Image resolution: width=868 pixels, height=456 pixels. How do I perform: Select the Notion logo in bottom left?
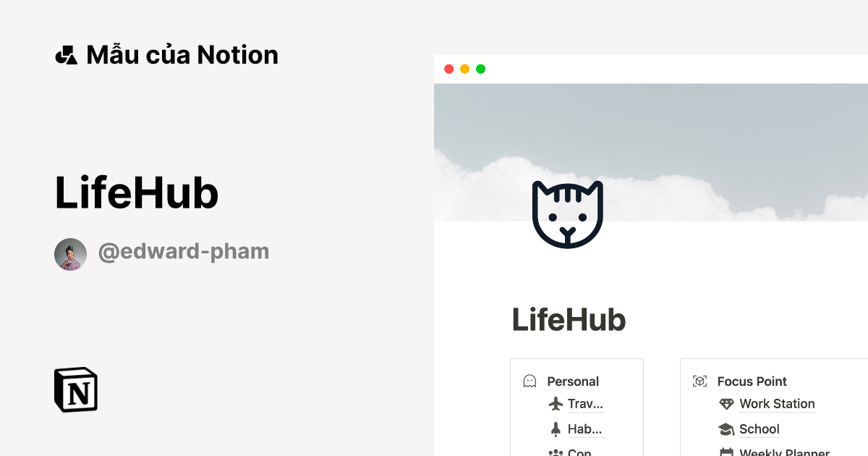pyautogui.click(x=75, y=389)
